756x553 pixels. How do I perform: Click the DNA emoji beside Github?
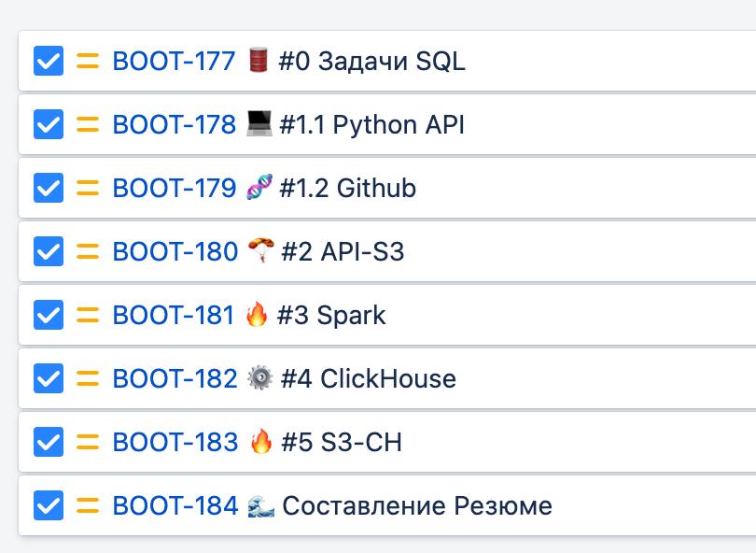pos(259,187)
